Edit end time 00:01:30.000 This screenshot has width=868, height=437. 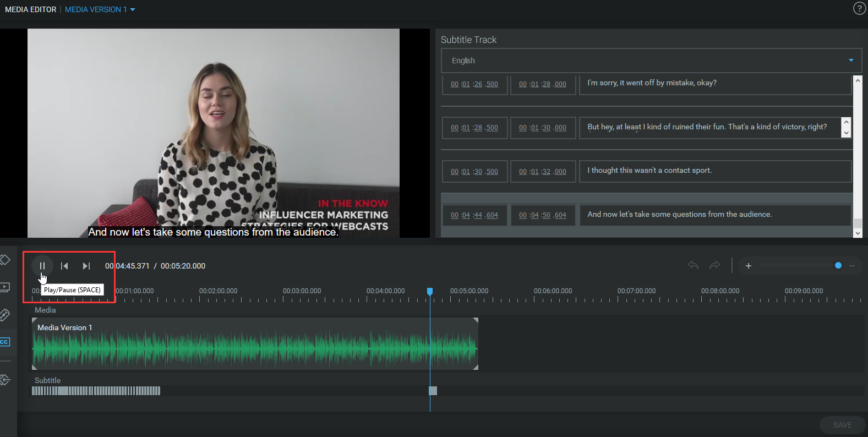pos(543,128)
